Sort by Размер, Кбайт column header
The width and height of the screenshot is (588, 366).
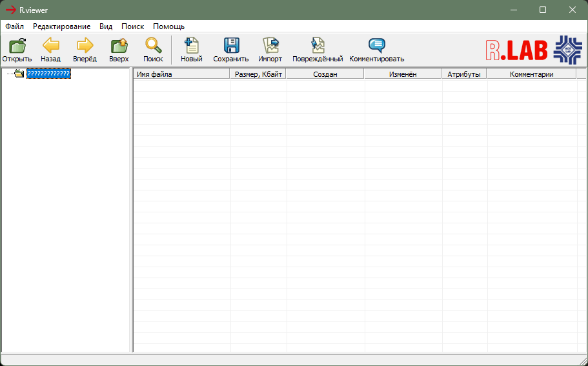[x=258, y=74]
